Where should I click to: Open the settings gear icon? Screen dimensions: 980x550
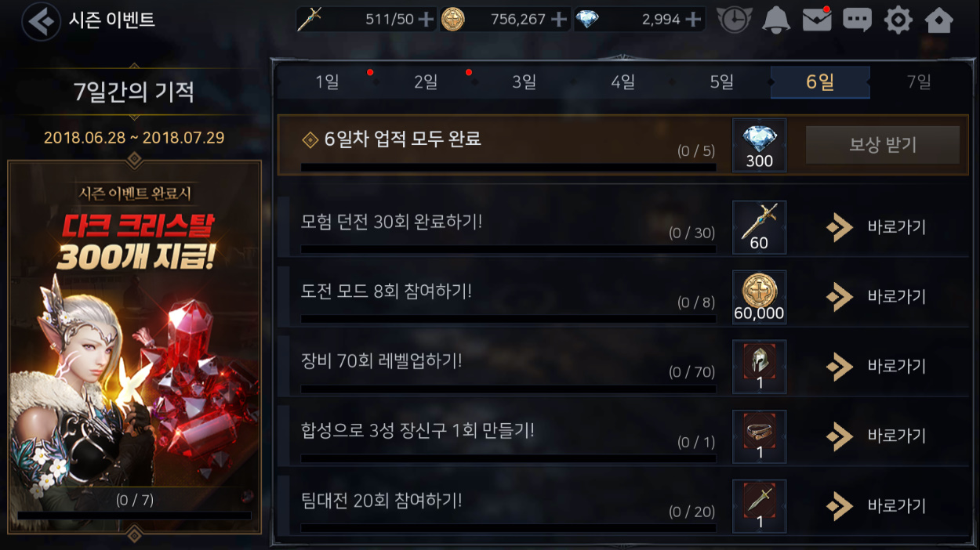tap(898, 20)
